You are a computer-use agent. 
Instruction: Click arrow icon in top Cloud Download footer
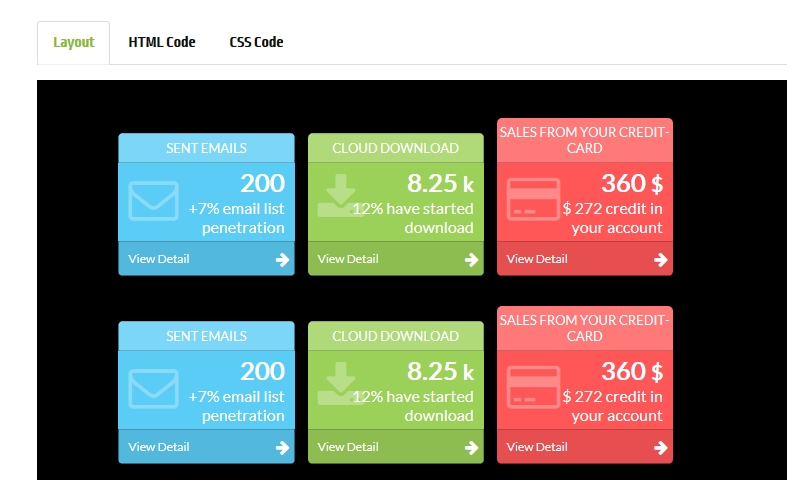tap(471, 260)
